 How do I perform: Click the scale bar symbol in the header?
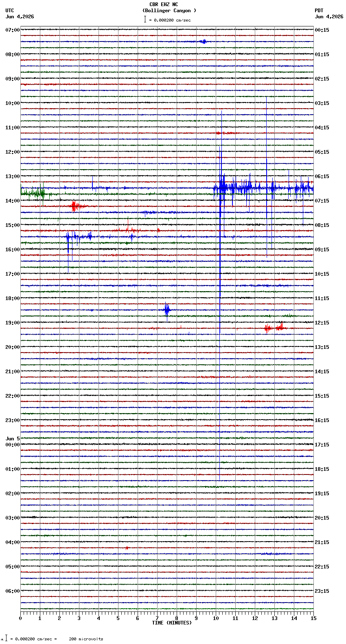tap(145, 19)
